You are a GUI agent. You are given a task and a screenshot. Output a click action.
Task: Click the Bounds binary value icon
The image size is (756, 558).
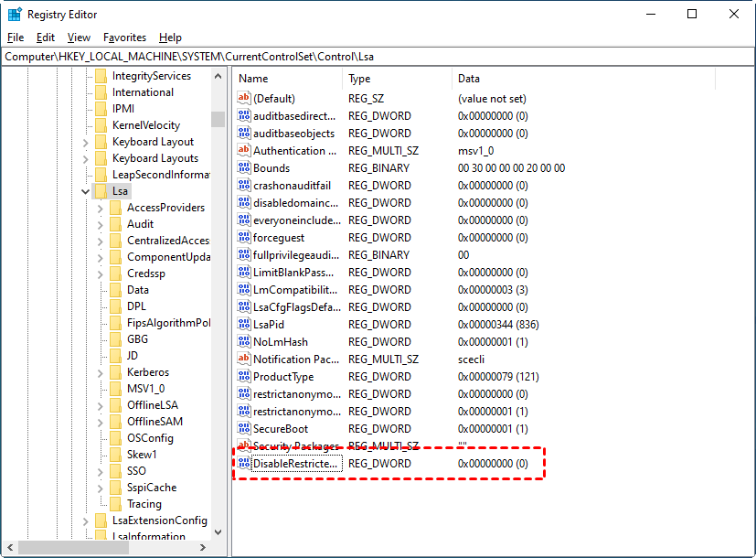[244, 167]
